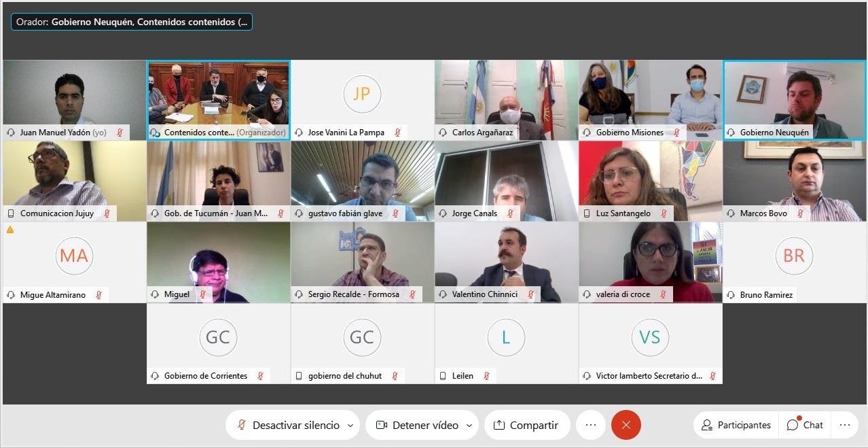The height and width of the screenshot is (448, 868).
Task: Select the Gobierno Neuquén video tile
Action: coord(795,100)
